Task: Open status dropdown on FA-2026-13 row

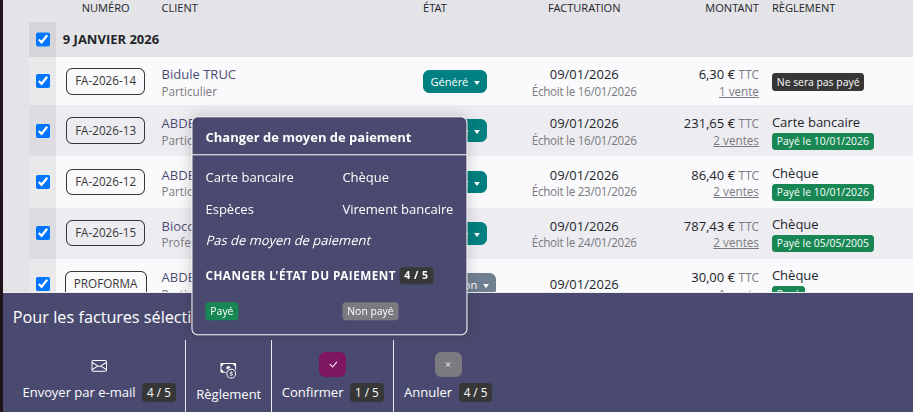Action: (x=477, y=131)
